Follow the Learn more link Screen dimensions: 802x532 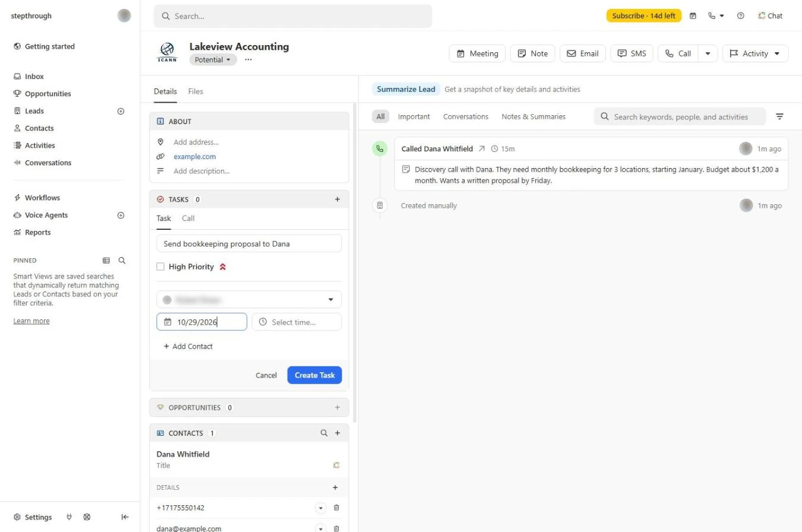[31, 321]
